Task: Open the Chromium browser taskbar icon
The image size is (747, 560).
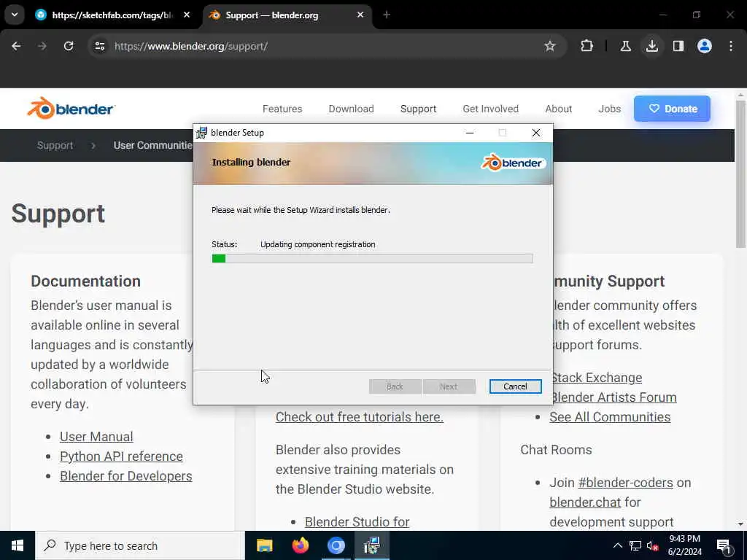Action: [x=336, y=545]
